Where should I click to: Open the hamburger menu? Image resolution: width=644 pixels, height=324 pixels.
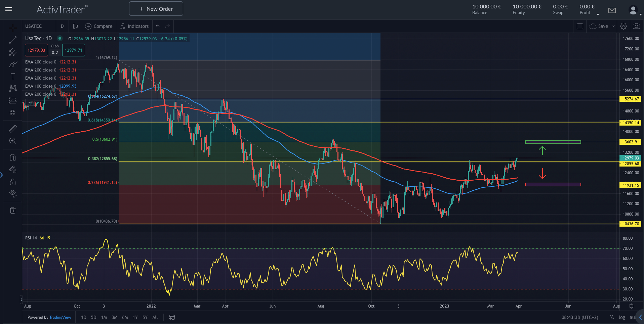[9, 9]
